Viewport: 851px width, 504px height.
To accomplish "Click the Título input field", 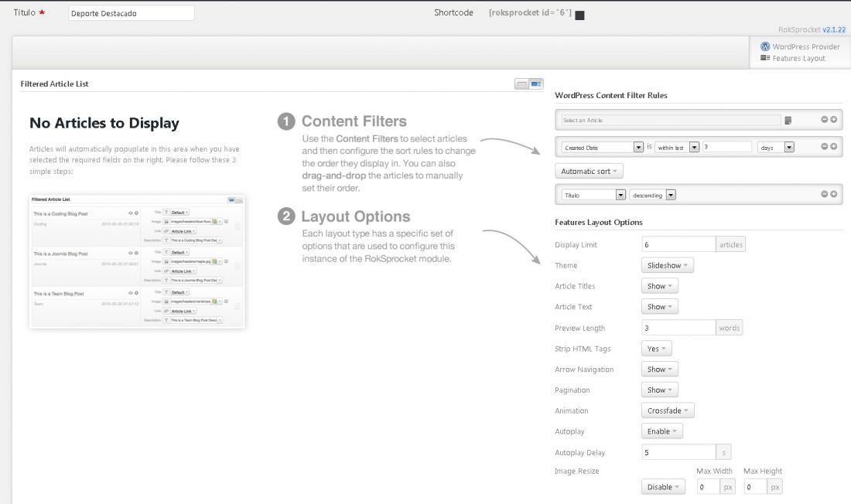I will (x=131, y=13).
